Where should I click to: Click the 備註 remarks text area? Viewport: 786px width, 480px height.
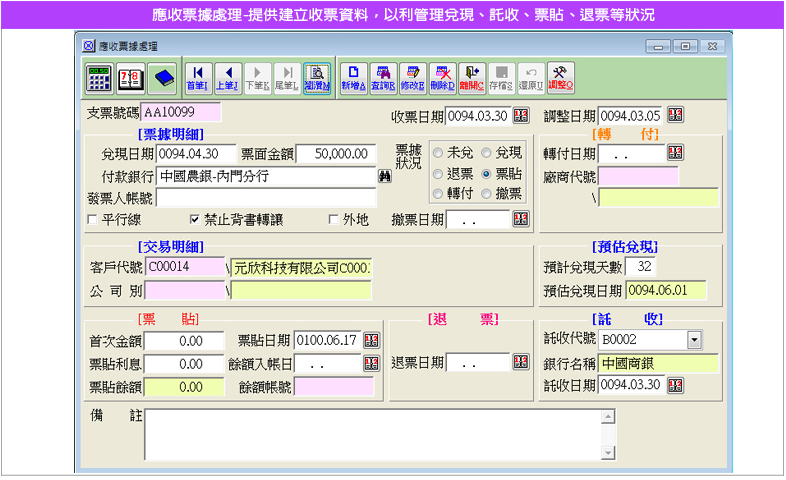375,433
